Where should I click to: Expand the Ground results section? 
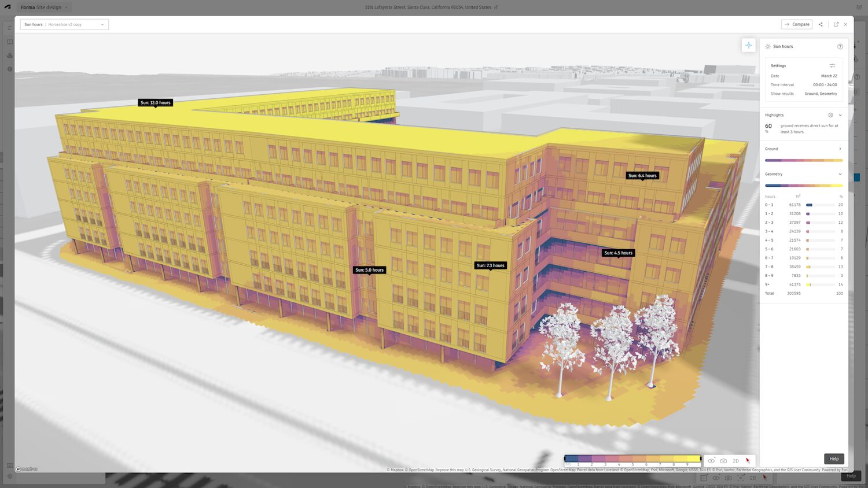coord(840,149)
